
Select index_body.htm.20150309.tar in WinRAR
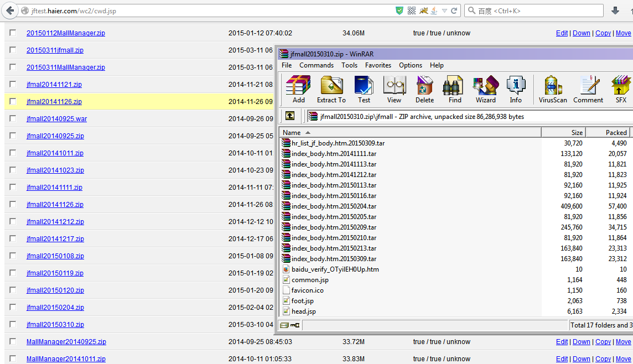(334, 259)
